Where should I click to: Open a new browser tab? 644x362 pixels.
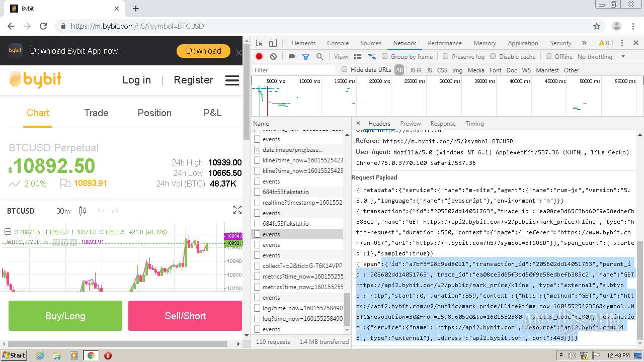tap(136, 9)
